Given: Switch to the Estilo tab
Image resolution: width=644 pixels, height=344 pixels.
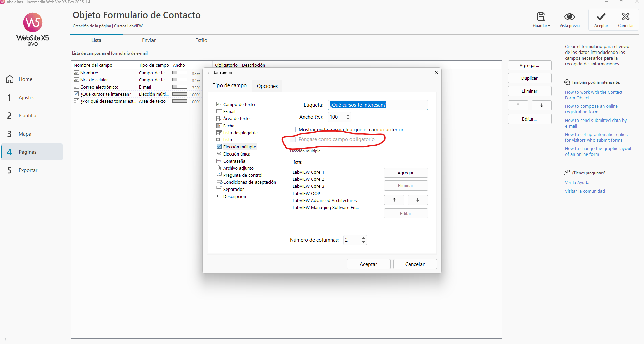Looking at the screenshot, I should click(x=201, y=40).
